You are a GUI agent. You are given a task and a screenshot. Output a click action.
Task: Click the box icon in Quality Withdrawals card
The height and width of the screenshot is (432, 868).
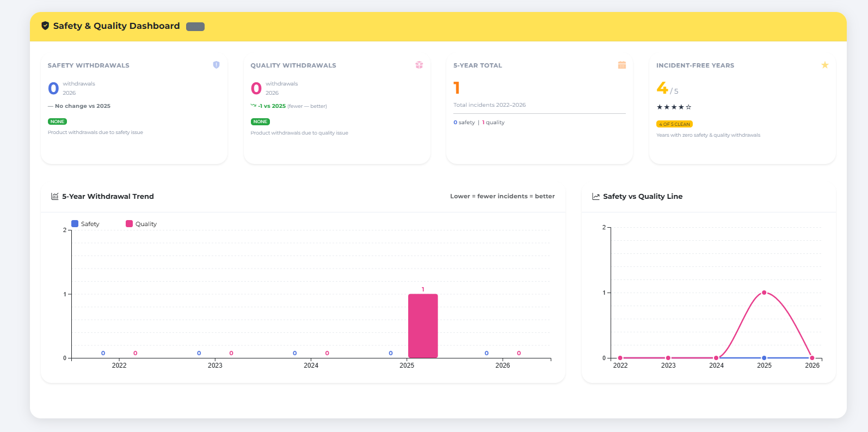tap(419, 65)
